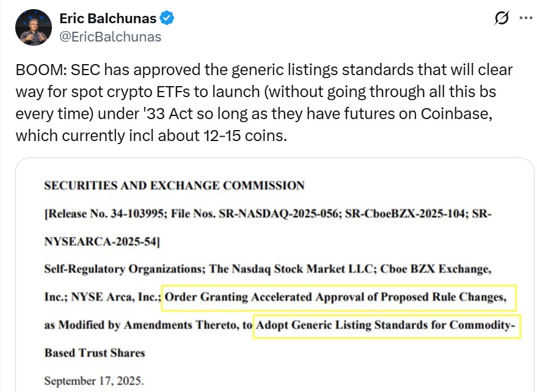Click the highlighted 'Adopt Generic Listing Standards' box
The width and height of the screenshot is (537, 392).
pos(387,325)
